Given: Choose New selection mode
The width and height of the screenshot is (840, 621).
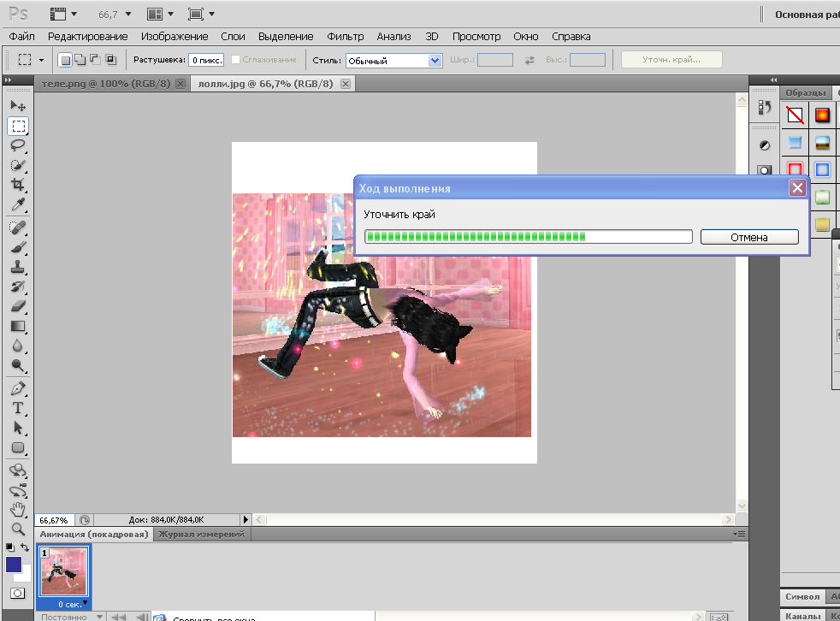Looking at the screenshot, I should click(x=65, y=60).
